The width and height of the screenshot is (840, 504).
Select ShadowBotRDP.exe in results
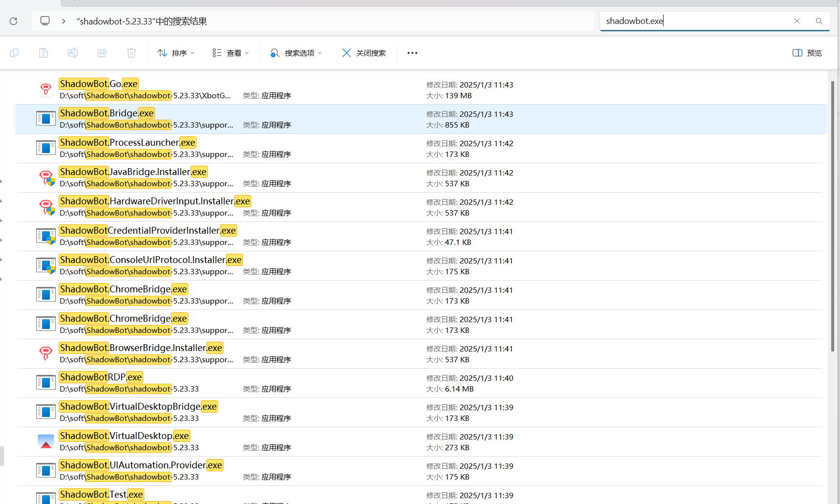(x=101, y=377)
